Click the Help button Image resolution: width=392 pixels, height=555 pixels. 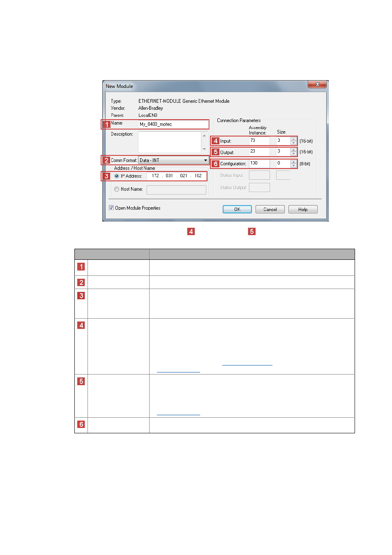coord(303,209)
